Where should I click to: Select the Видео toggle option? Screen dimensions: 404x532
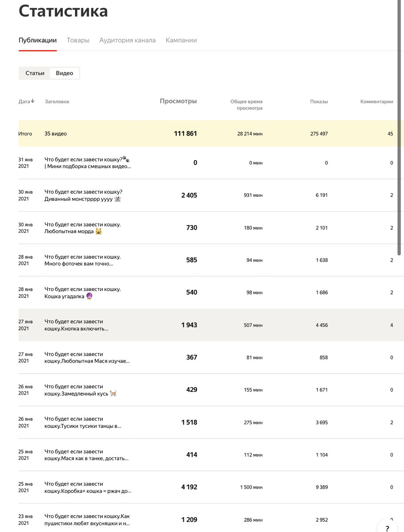click(x=65, y=73)
